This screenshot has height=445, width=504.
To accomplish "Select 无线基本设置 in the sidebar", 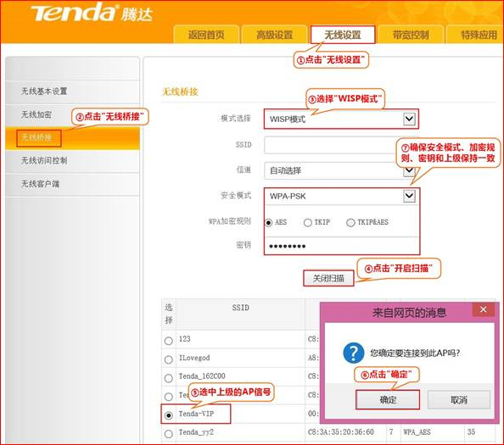I will pos(72,92).
